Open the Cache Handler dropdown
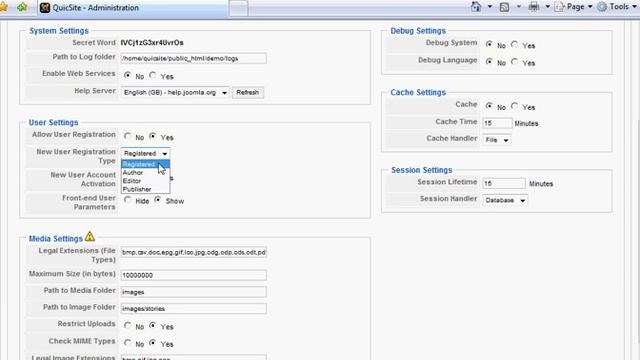640x360 pixels. (497, 140)
